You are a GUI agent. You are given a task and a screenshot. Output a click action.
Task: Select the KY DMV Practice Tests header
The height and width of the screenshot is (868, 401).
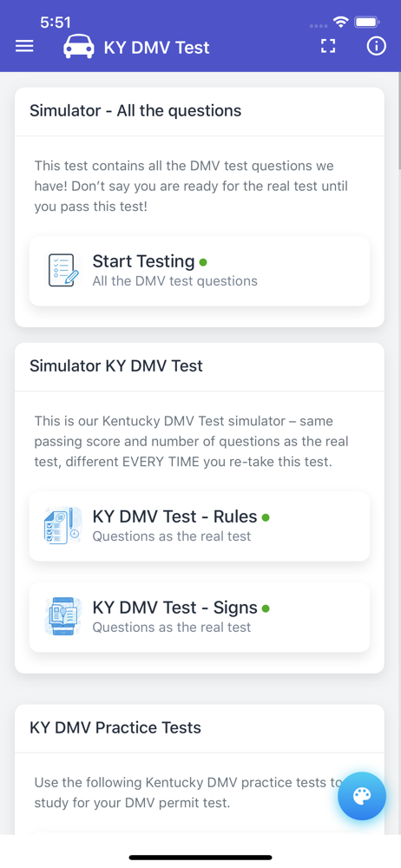(115, 727)
